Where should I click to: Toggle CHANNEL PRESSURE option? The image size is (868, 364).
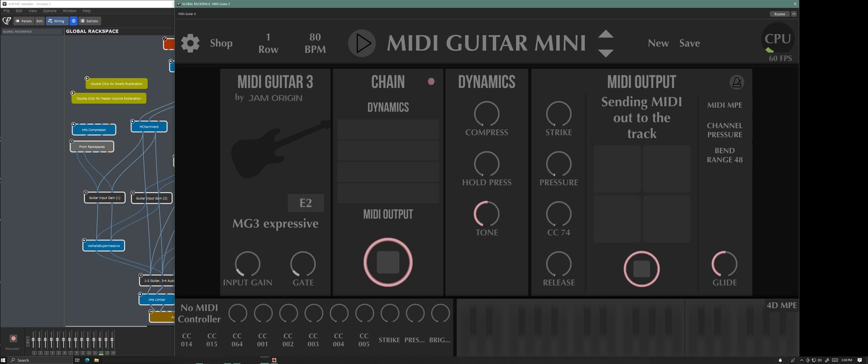coord(725,130)
